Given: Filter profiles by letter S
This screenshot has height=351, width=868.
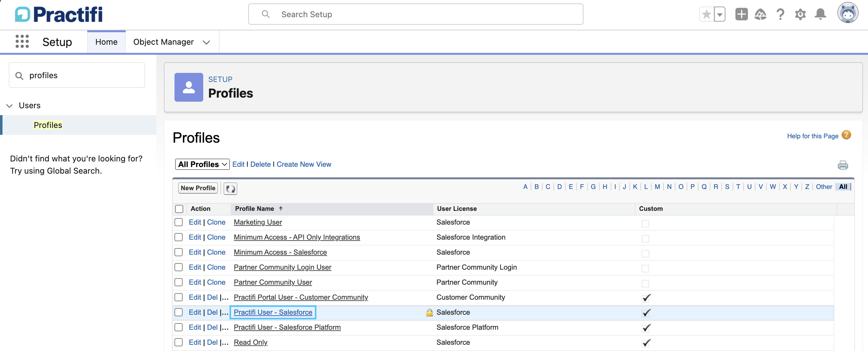Looking at the screenshot, I should (727, 187).
